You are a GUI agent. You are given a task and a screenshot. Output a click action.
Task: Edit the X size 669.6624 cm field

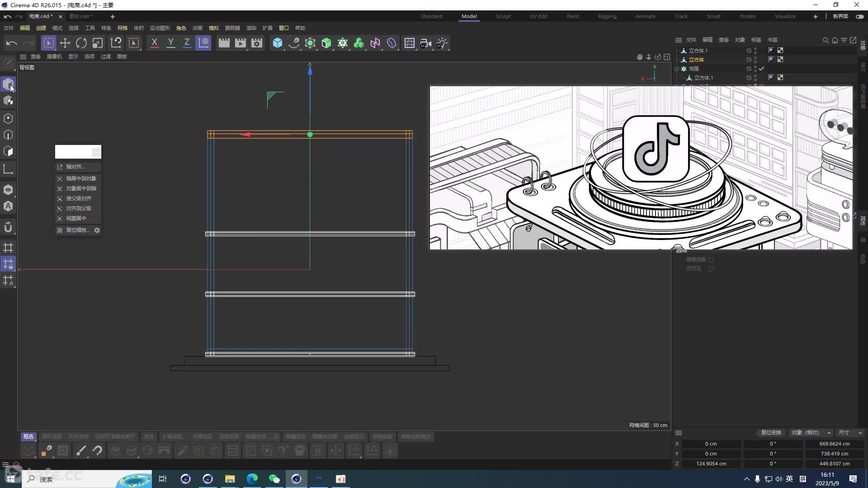(x=834, y=444)
